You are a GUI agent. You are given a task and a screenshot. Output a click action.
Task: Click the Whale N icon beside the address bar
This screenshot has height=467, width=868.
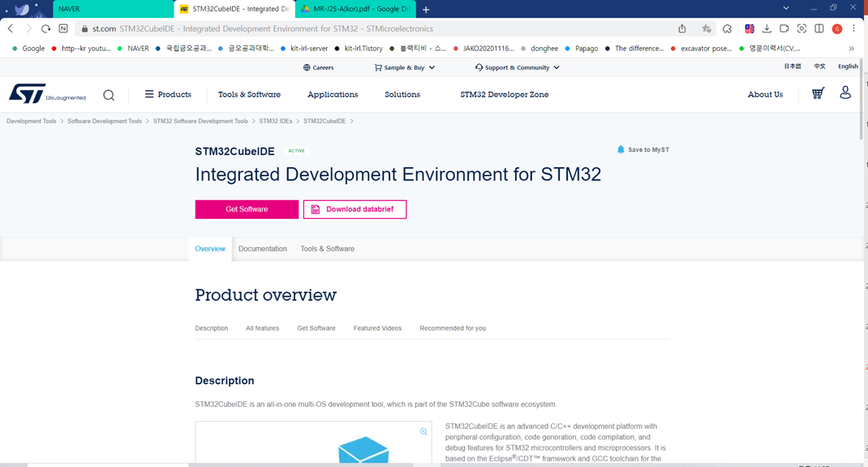click(x=63, y=28)
